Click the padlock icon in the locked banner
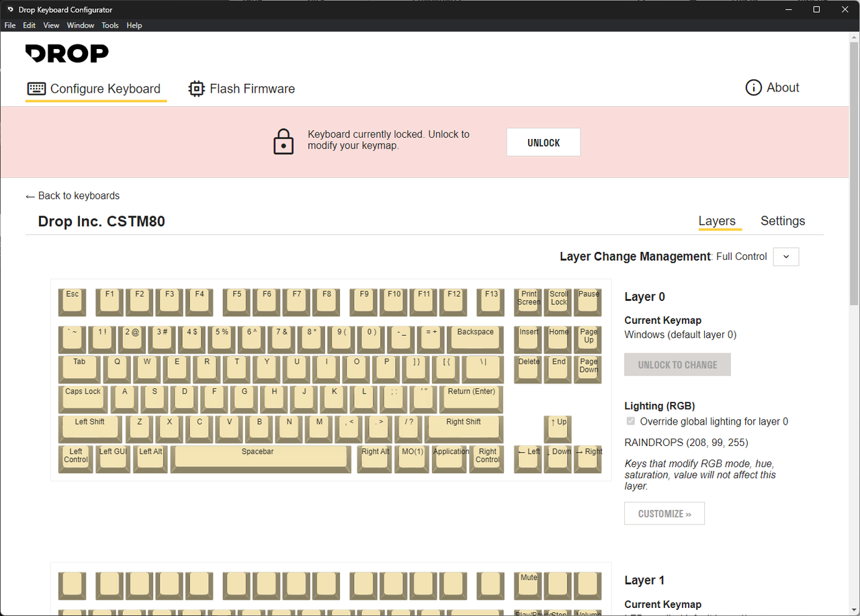 pos(284,142)
